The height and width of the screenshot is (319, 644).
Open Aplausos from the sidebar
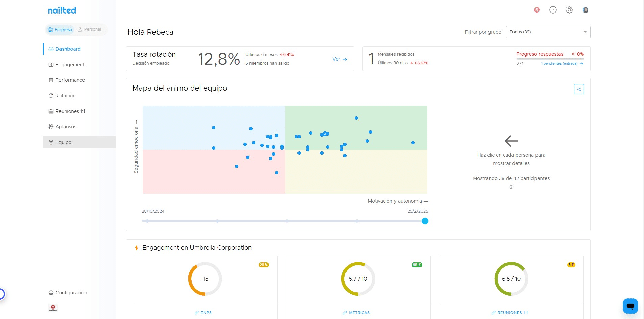66,127
